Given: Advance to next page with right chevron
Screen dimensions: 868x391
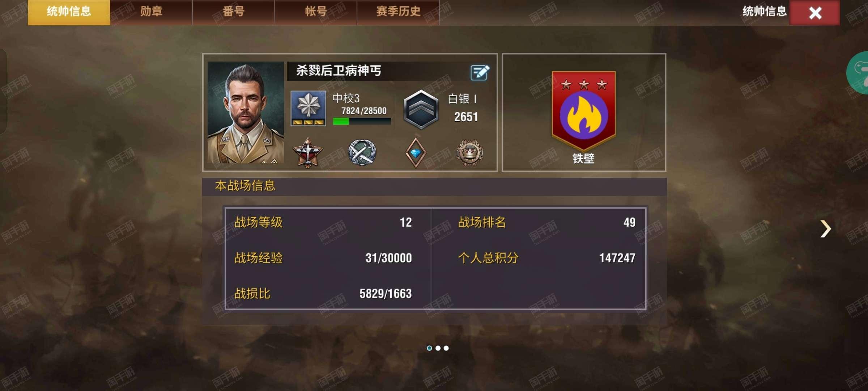Looking at the screenshot, I should 826,229.
